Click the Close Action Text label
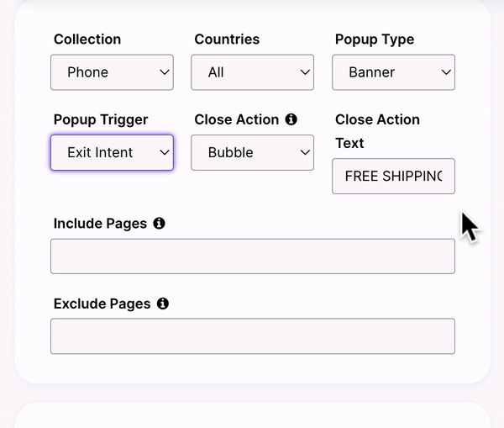 point(377,131)
